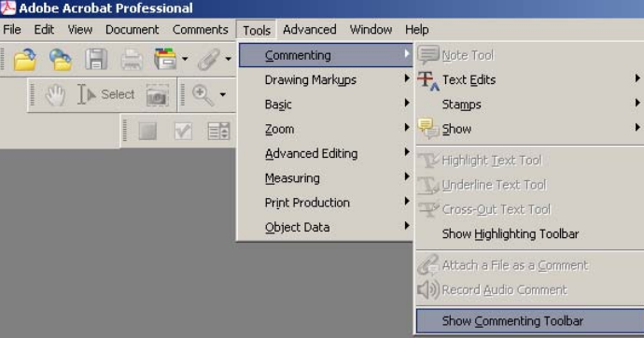The image size is (644, 338).
Task: Select Zoom in the Tools menu
Action: click(x=326, y=129)
